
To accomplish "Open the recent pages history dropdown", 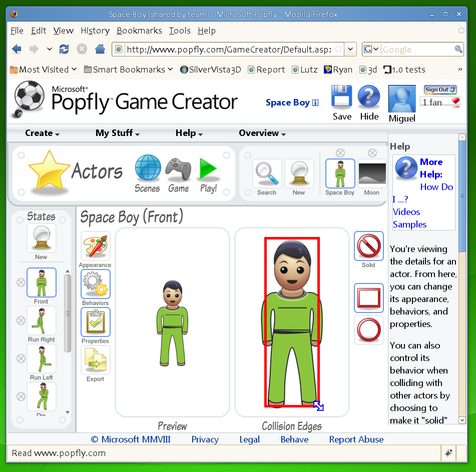I will (50, 49).
